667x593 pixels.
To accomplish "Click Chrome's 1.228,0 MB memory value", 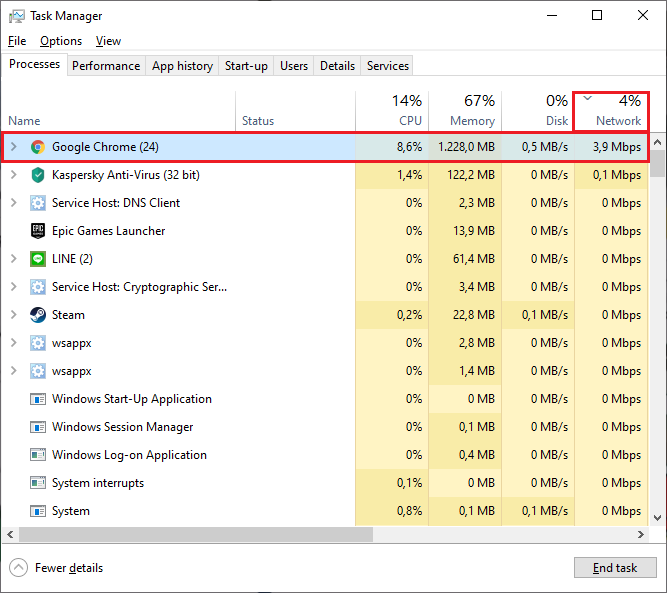I will pyautogui.click(x=466, y=147).
